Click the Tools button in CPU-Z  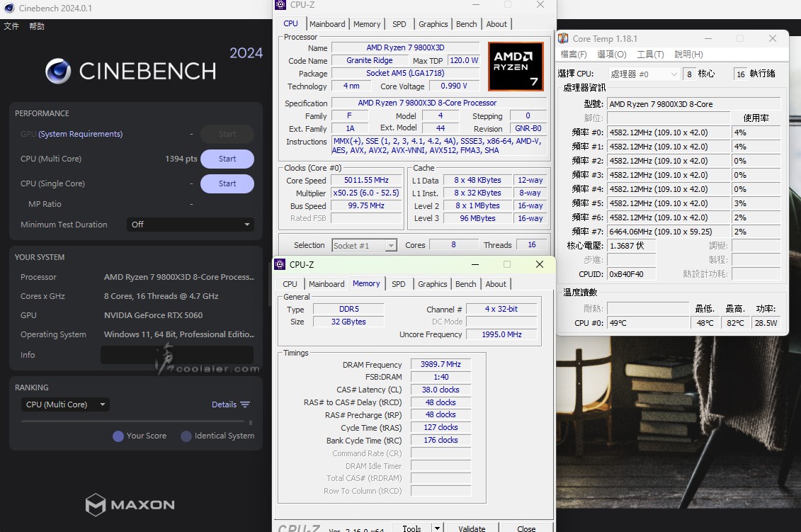click(411, 528)
